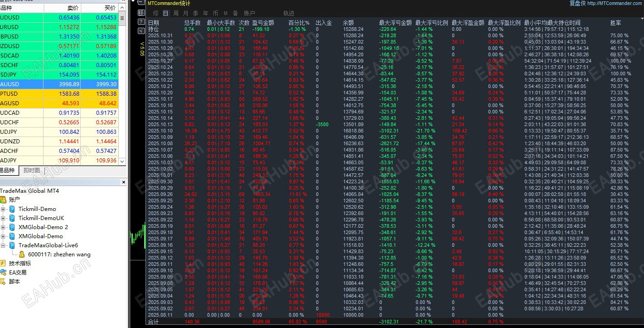Click the 技术指标 indicators icon

[3, 264]
